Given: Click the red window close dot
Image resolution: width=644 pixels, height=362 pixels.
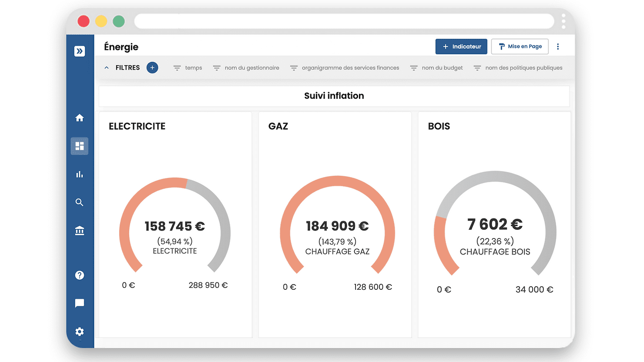Looking at the screenshot, I should click(x=84, y=21).
